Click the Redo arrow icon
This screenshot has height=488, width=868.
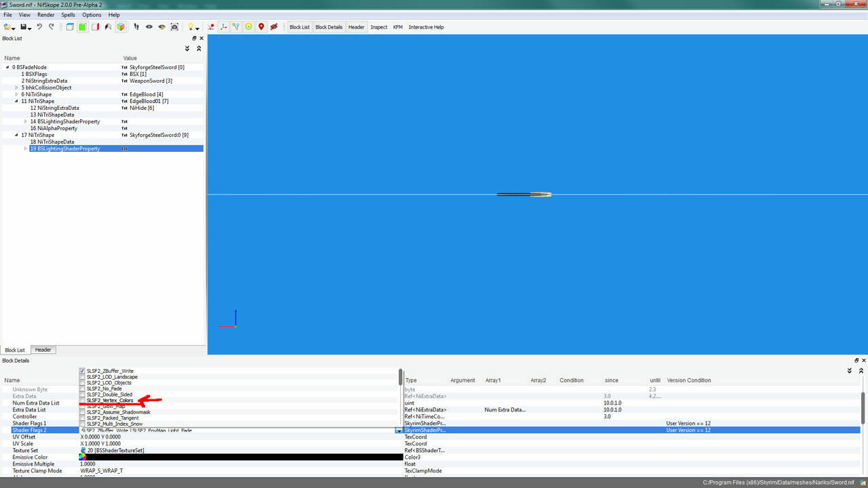(51, 27)
